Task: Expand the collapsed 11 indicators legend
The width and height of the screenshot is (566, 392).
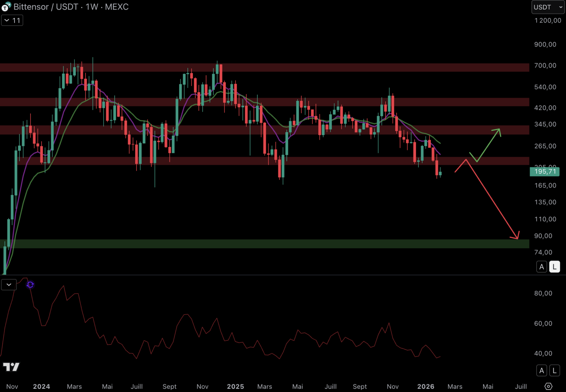Action: [12, 20]
